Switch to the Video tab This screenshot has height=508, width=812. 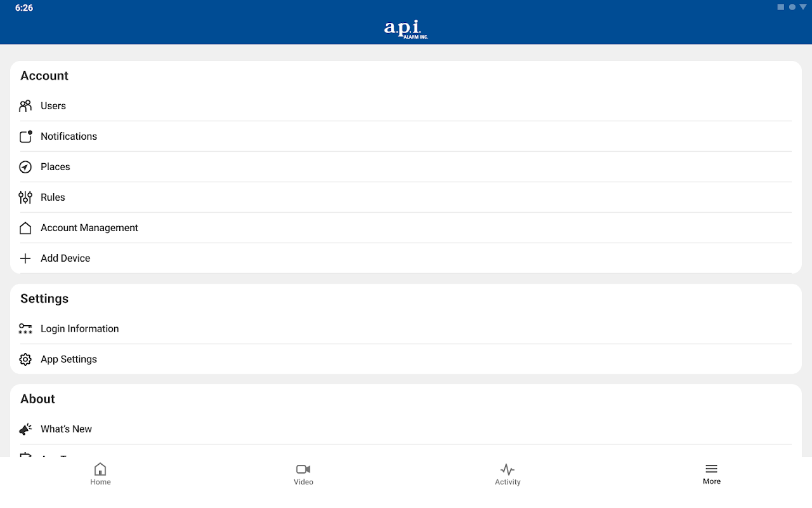click(303, 474)
